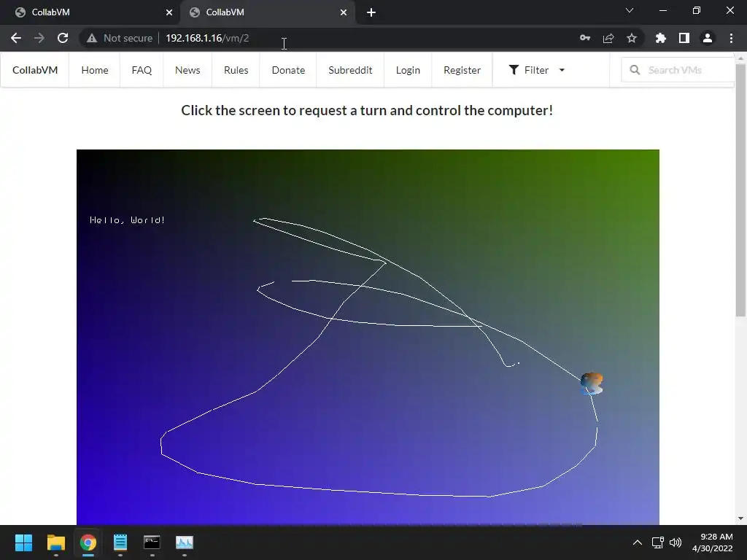Open the Chrome three-dot menu
The image size is (747, 560).
pyautogui.click(x=731, y=38)
